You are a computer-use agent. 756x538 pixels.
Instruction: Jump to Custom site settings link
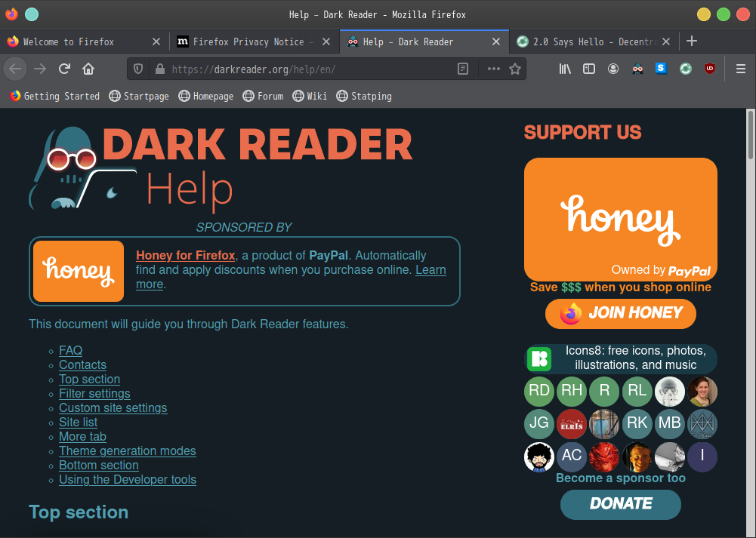113,407
